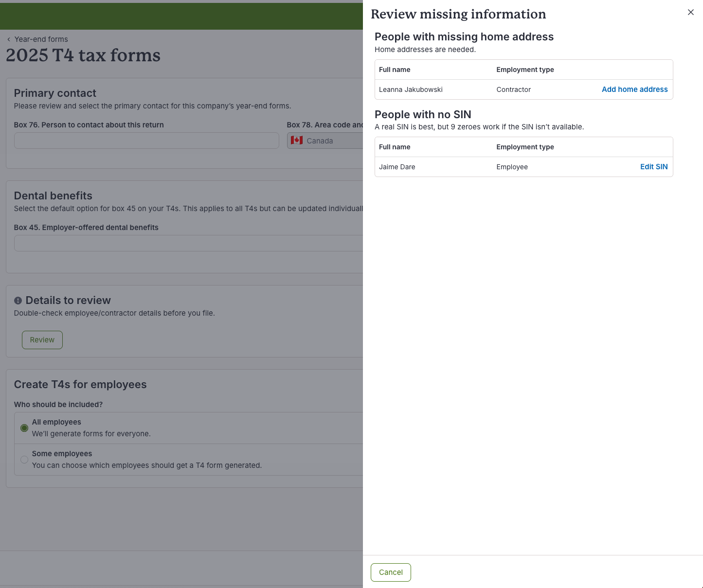Click the Canadian flag icon
The image size is (703, 588).
point(297,141)
